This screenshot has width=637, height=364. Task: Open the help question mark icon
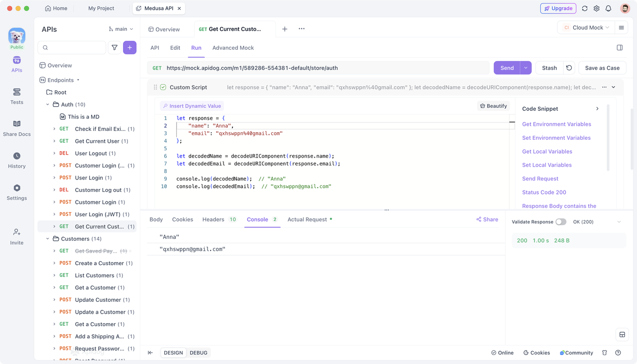(x=618, y=353)
